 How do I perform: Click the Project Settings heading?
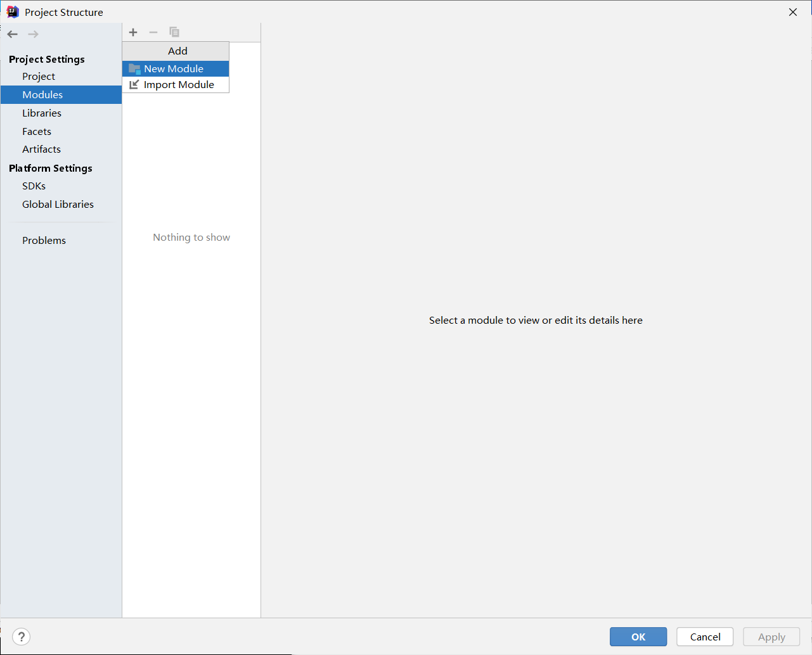pyautogui.click(x=47, y=60)
